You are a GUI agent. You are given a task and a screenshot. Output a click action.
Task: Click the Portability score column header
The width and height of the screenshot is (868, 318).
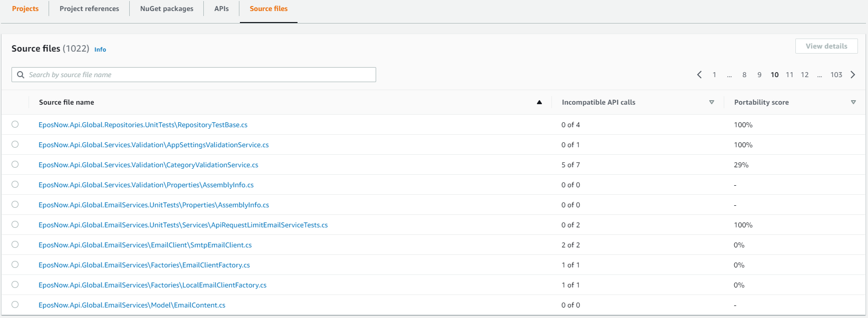click(x=761, y=102)
